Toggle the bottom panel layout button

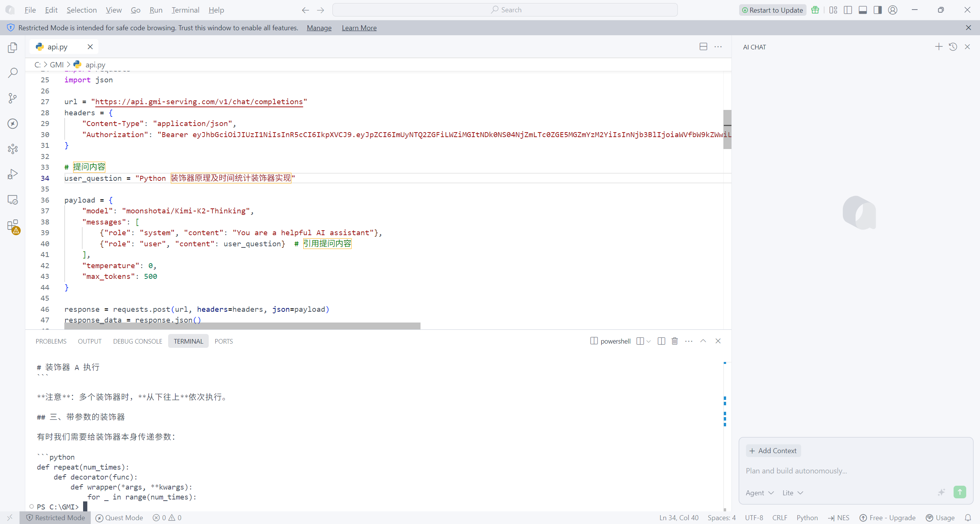862,10
